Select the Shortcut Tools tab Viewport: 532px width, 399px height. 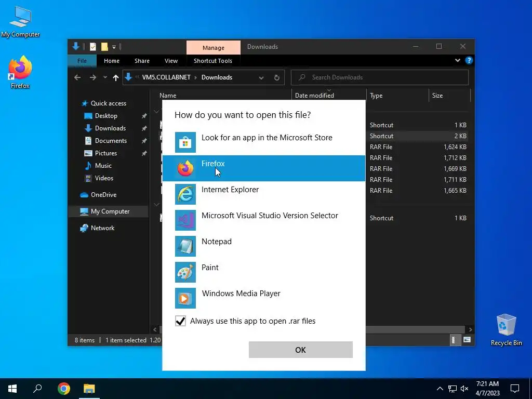click(212, 61)
